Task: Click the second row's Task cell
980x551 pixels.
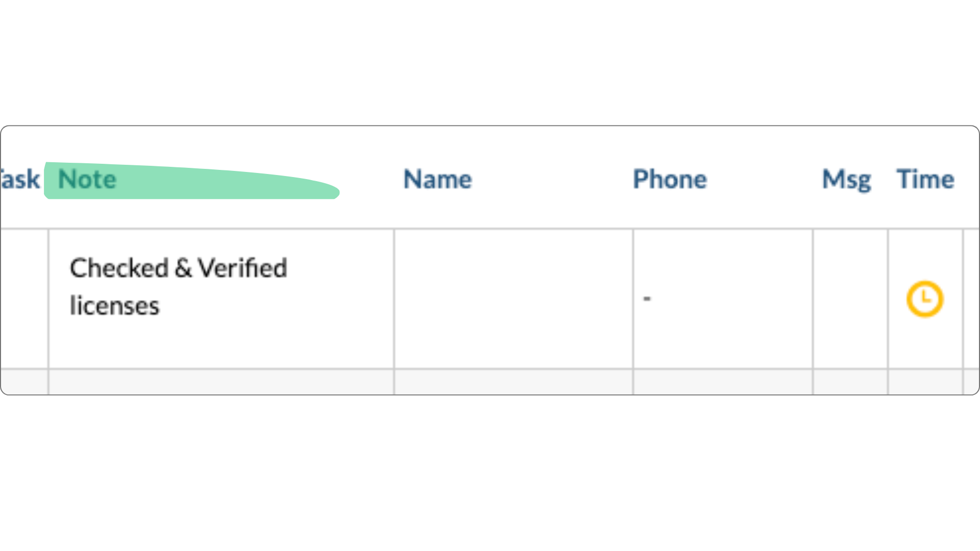Action: coord(24,382)
